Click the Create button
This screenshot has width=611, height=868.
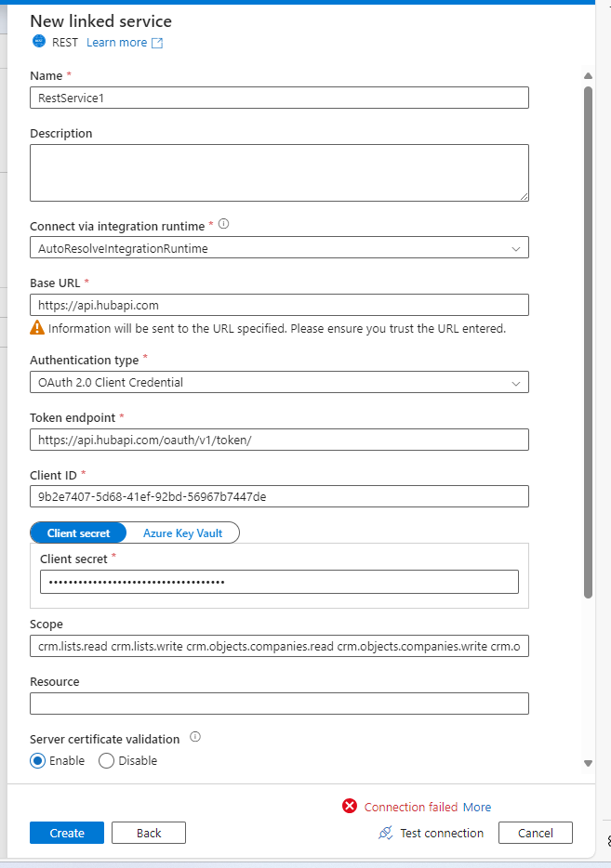pyautogui.click(x=67, y=833)
